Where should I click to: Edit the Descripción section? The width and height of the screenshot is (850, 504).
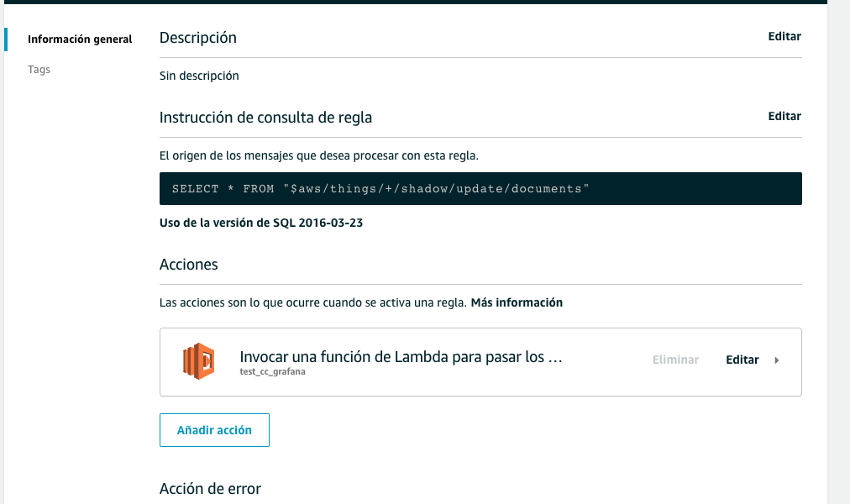tap(784, 37)
